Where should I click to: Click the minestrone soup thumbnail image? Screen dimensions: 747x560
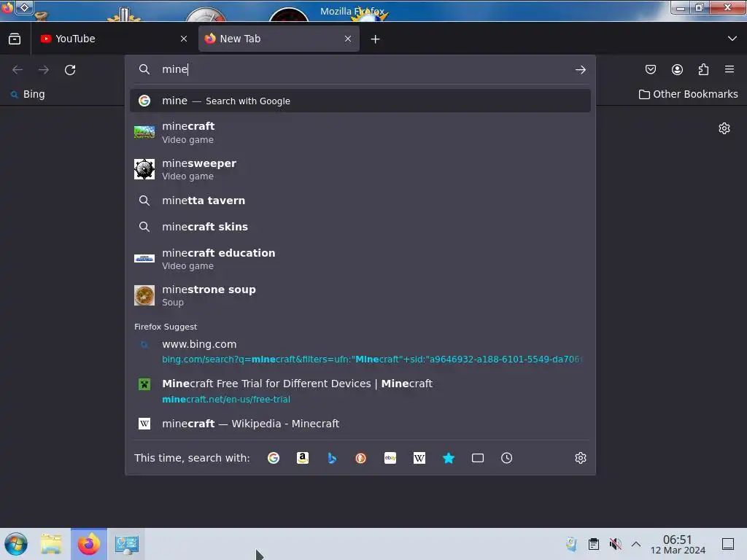tap(144, 295)
